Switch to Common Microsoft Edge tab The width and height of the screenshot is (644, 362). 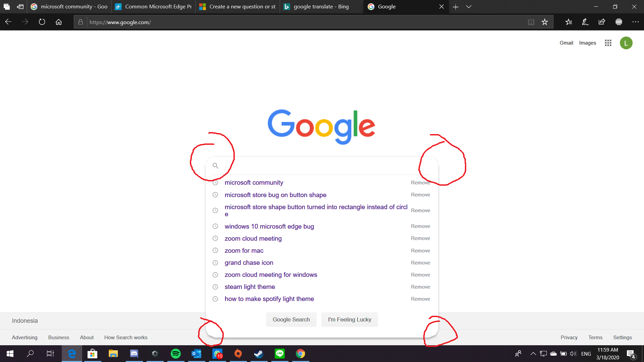coord(153,7)
